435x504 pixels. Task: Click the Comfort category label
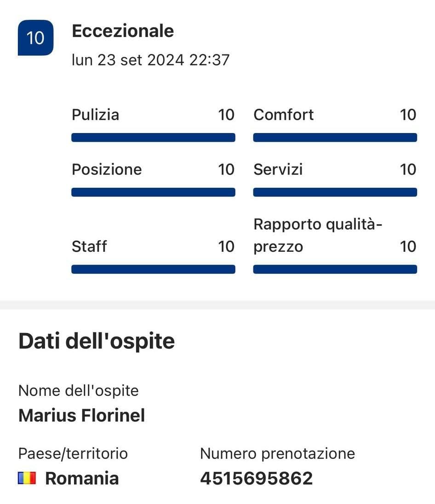tap(283, 115)
